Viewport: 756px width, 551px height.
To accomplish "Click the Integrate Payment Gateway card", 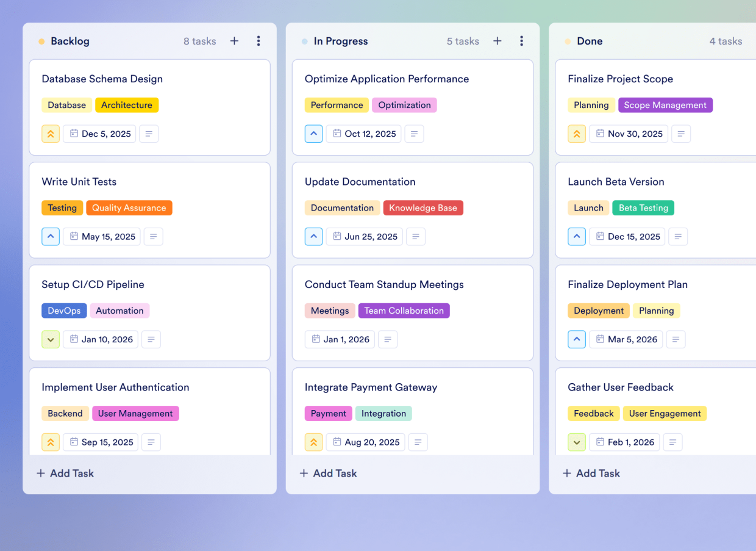I will coord(371,387).
